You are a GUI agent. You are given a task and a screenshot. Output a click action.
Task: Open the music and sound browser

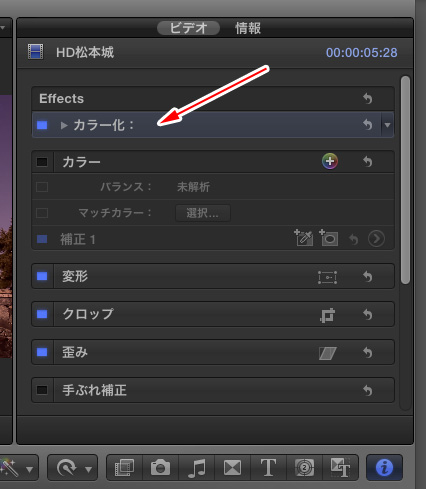197,468
